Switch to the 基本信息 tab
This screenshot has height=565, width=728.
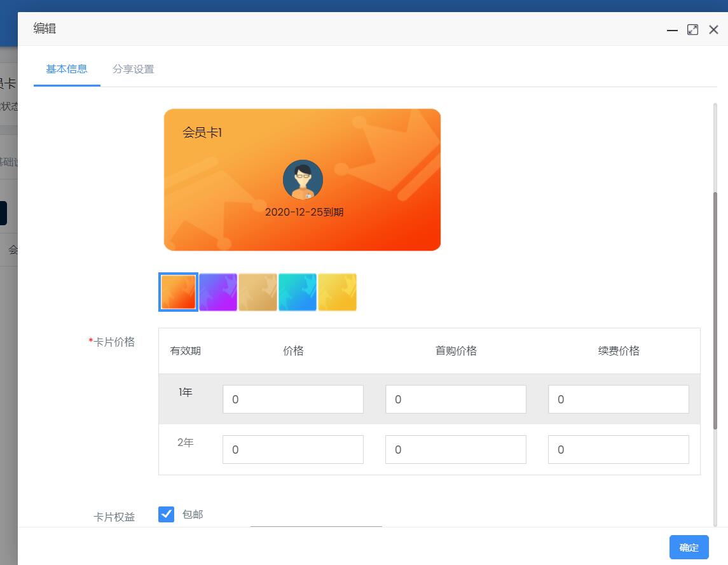tap(67, 69)
